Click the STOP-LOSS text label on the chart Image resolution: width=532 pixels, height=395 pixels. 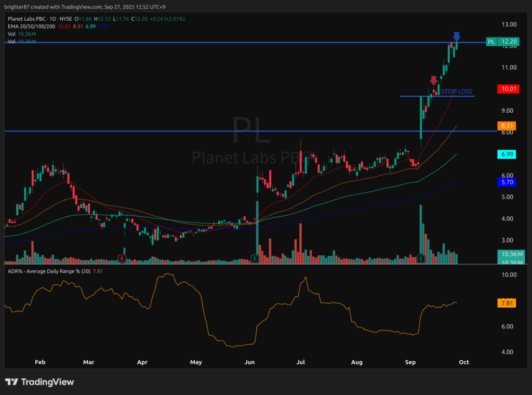point(456,91)
